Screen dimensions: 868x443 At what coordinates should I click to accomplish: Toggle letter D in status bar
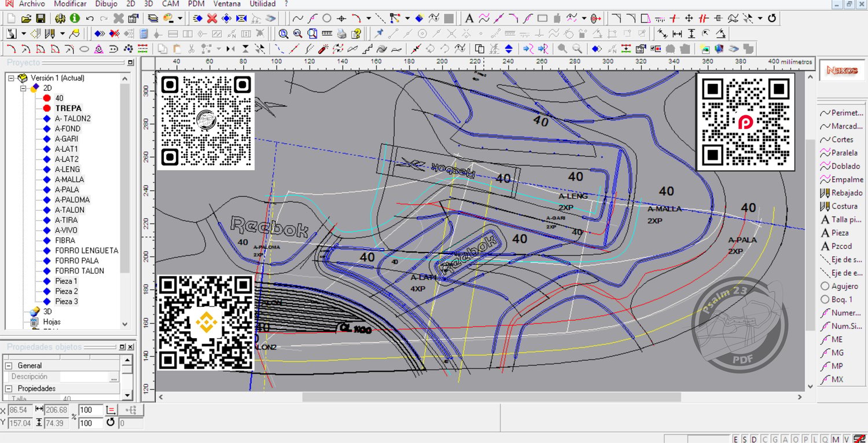pyautogui.click(x=754, y=440)
